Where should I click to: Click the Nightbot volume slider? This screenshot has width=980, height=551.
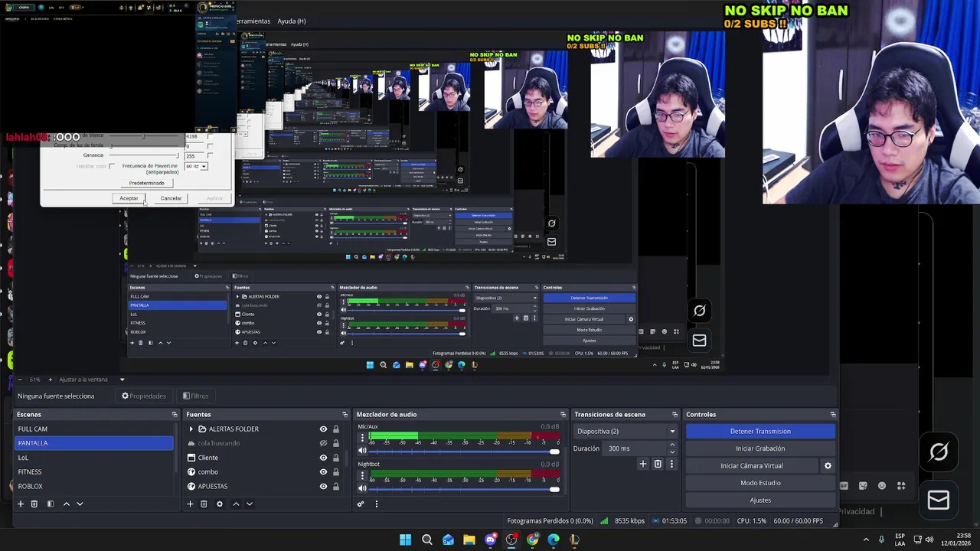pyautogui.click(x=464, y=488)
